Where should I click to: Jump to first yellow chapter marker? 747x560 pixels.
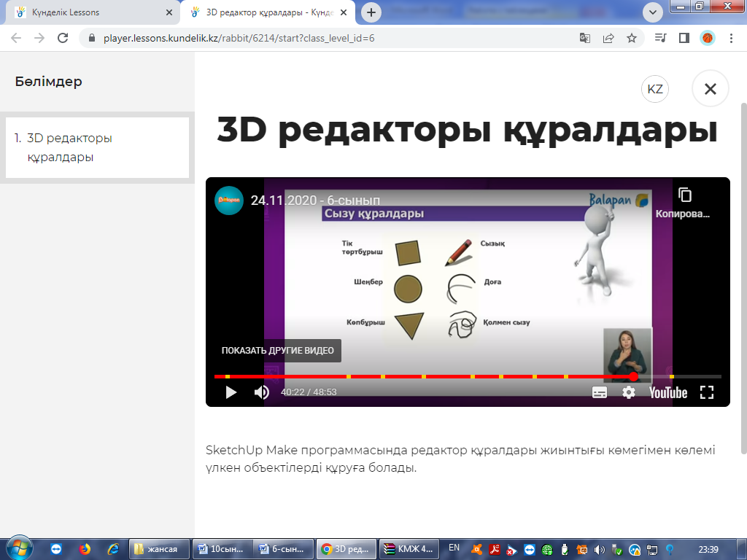(x=228, y=377)
